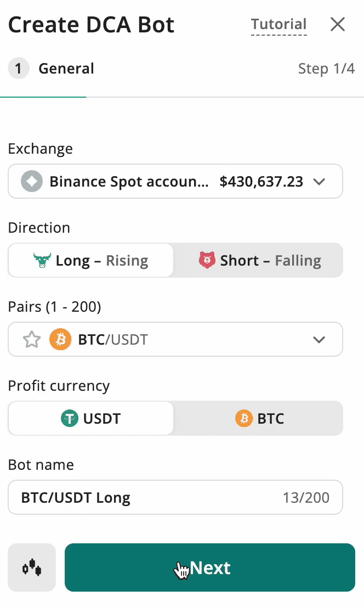This screenshot has width=364, height=607.
Task: Open the Binance Spot account dropdown
Action: point(175,181)
